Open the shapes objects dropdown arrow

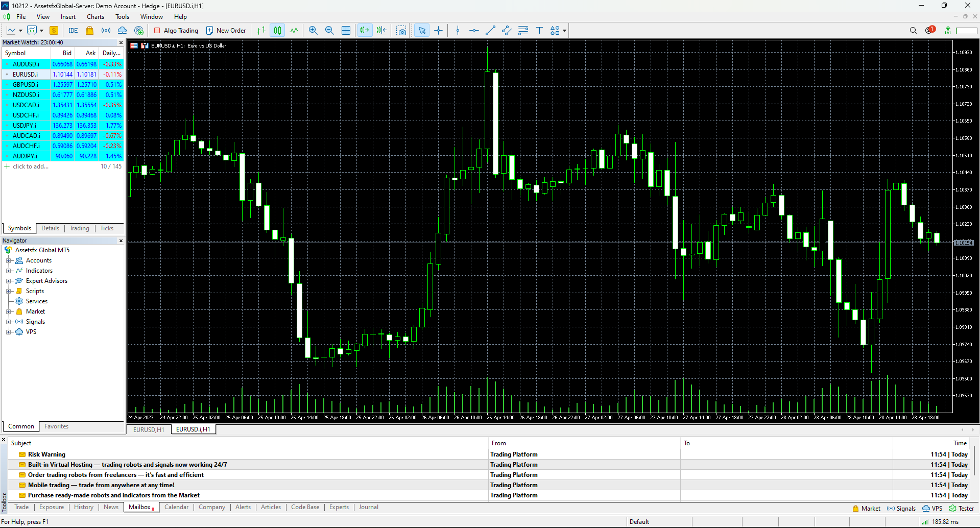click(x=564, y=31)
